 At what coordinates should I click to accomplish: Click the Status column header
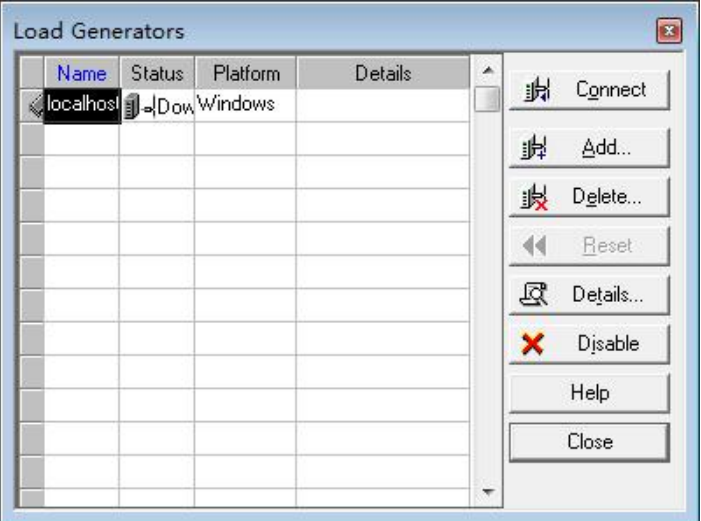pyautogui.click(x=157, y=74)
